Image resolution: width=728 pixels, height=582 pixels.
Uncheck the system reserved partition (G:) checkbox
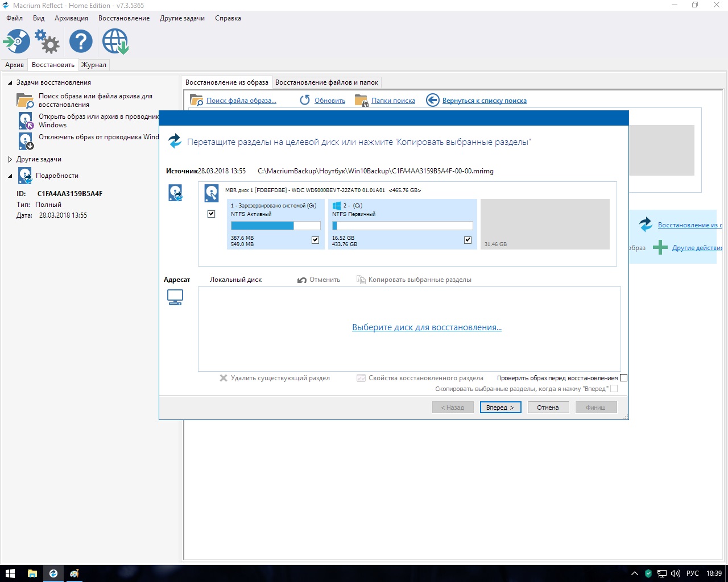coord(316,240)
